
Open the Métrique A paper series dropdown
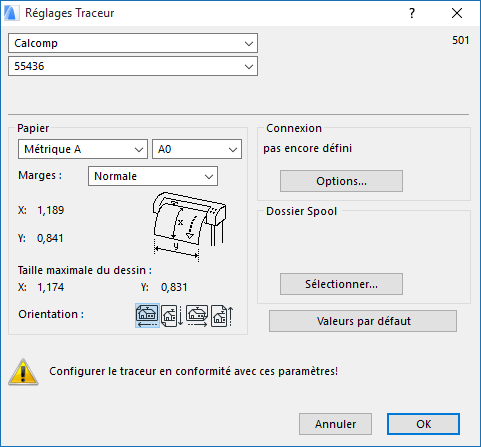83,149
